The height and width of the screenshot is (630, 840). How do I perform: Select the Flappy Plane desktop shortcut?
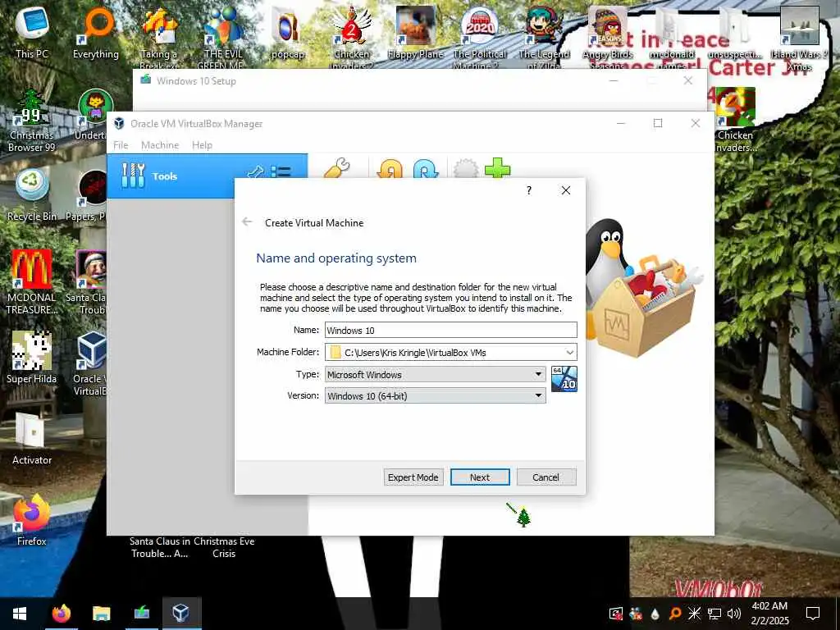click(415, 33)
